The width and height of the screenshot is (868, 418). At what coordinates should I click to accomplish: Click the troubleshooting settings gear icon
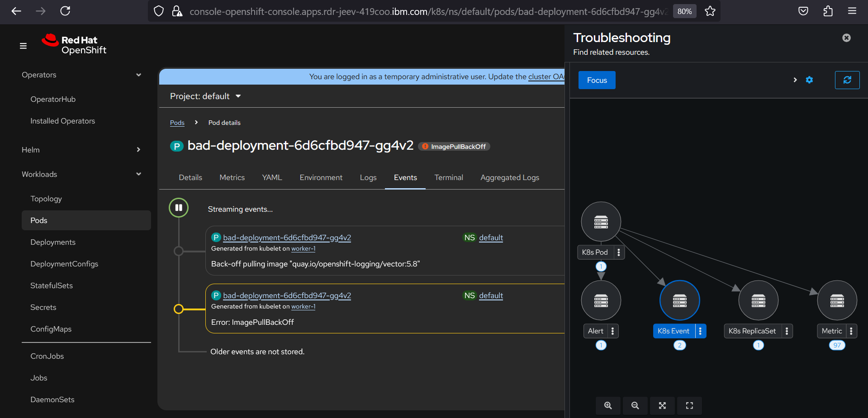point(809,80)
